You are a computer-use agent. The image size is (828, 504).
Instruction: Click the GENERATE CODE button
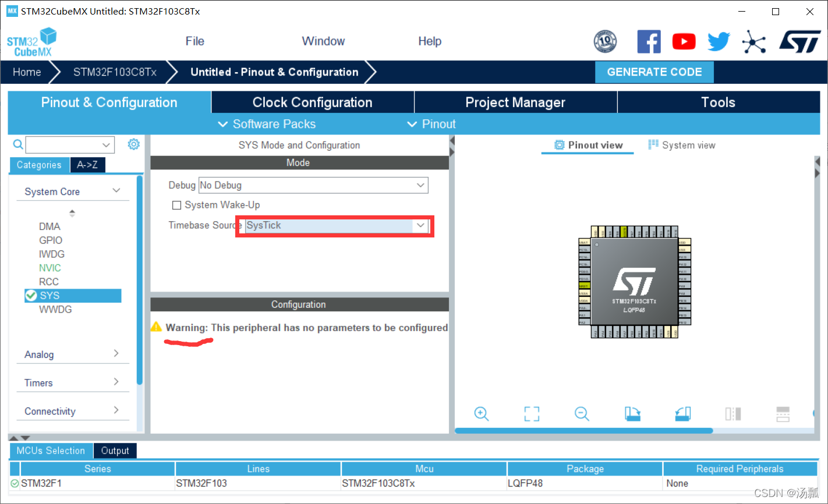[x=654, y=72]
